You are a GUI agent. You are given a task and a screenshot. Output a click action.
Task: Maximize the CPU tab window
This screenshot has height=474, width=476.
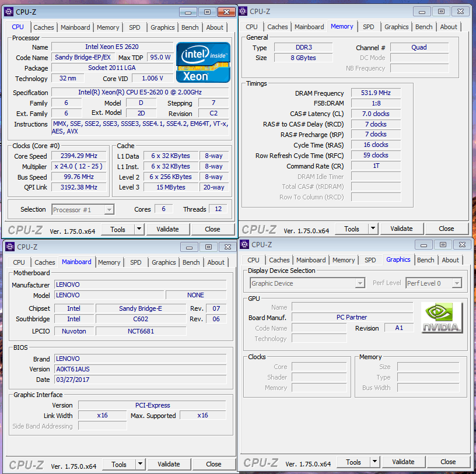(207, 12)
